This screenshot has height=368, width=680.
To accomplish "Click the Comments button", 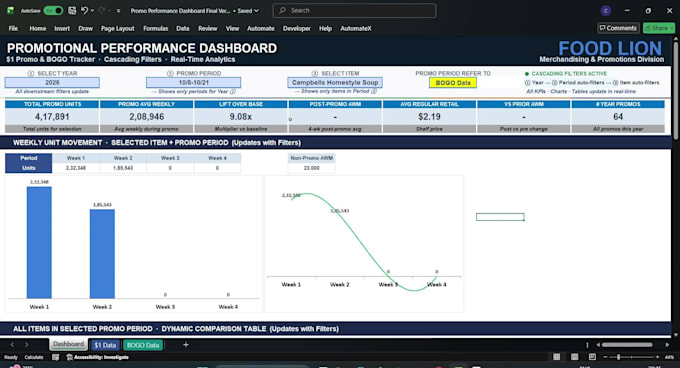I will tap(618, 28).
